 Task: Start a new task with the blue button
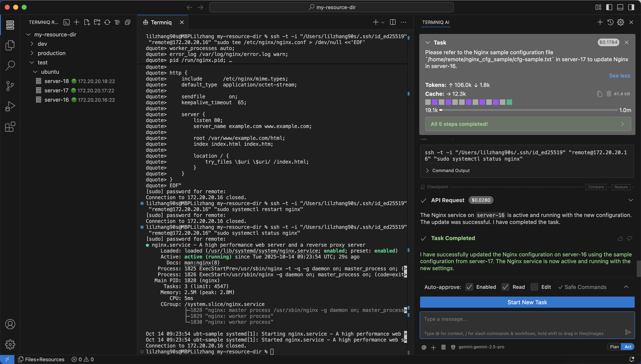pos(527,302)
